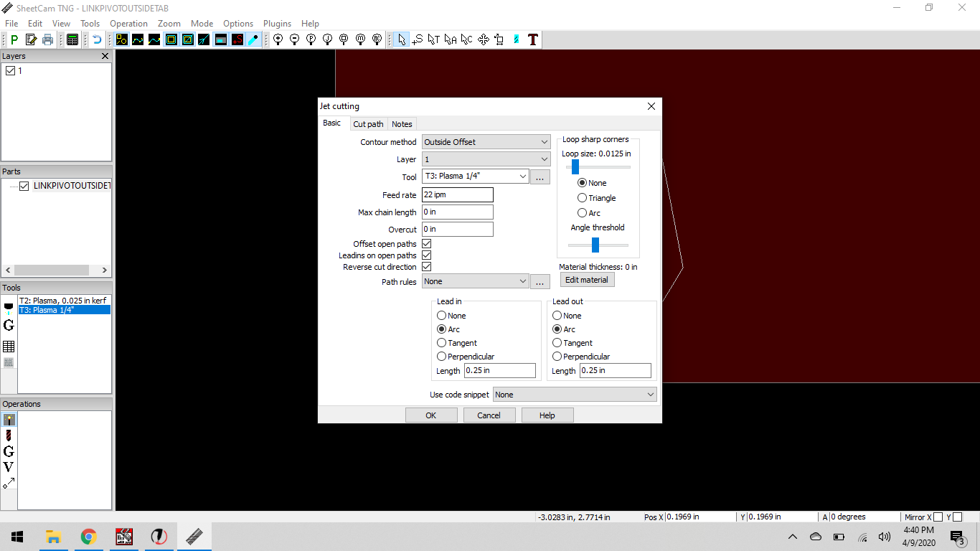Click the plasma torch icon in Tools panel

(x=9, y=309)
